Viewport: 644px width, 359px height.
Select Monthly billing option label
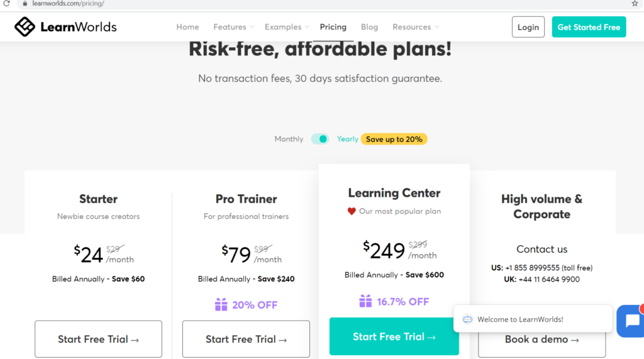point(289,139)
